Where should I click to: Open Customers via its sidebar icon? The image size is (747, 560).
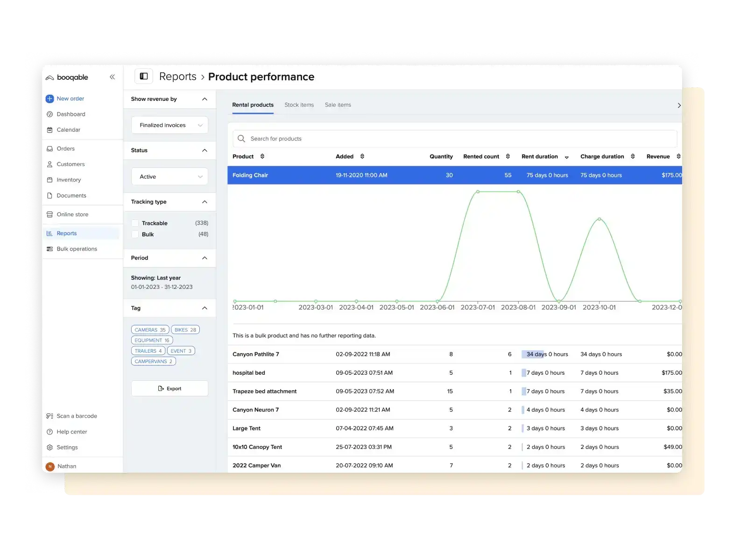pyautogui.click(x=50, y=164)
